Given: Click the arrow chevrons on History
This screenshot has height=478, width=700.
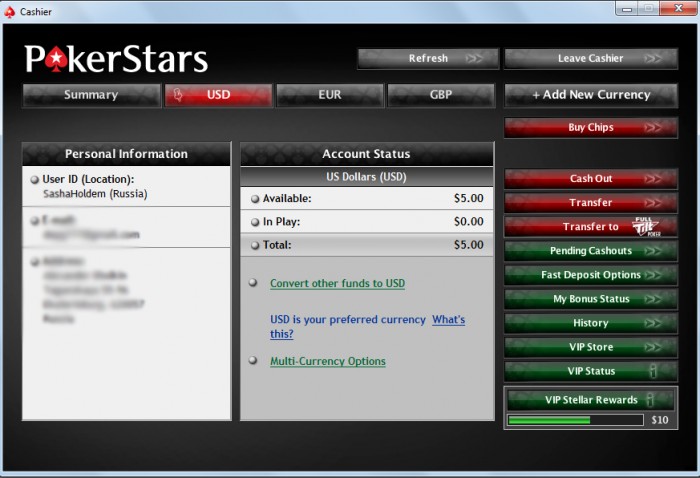Looking at the screenshot, I should pos(653,323).
